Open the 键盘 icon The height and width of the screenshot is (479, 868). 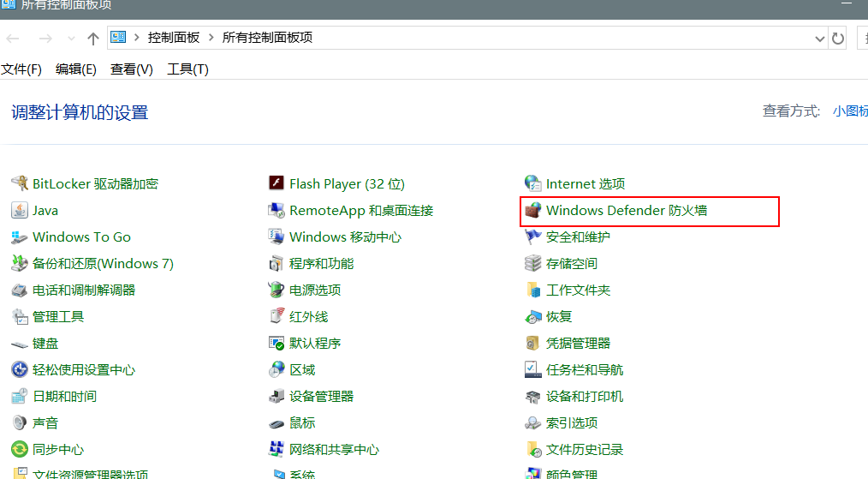20,344
